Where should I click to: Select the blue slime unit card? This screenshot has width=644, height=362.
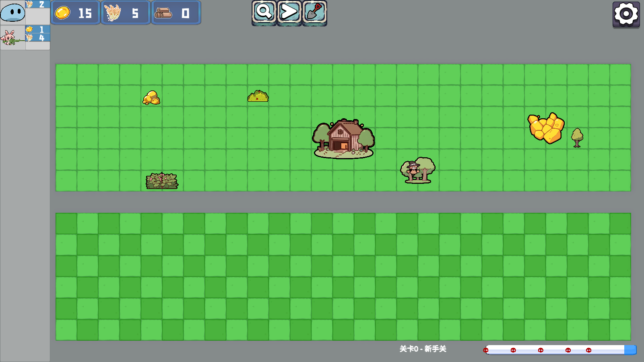pos(13,12)
